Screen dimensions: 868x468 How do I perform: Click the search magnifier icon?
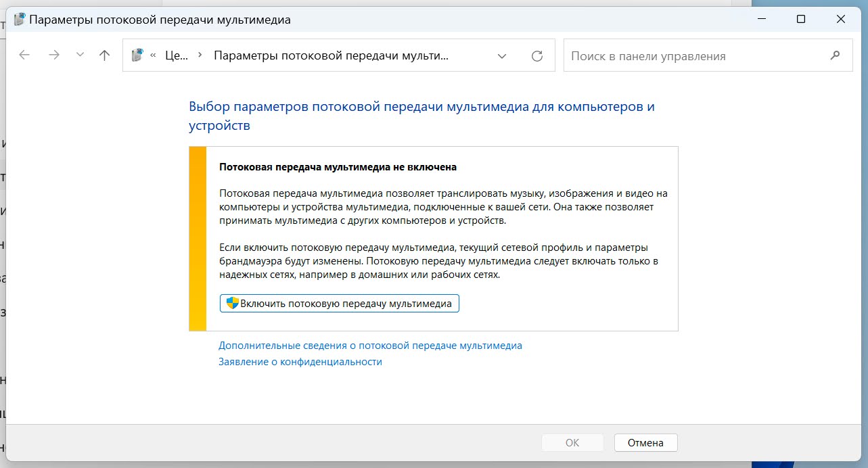pyautogui.click(x=835, y=54)
